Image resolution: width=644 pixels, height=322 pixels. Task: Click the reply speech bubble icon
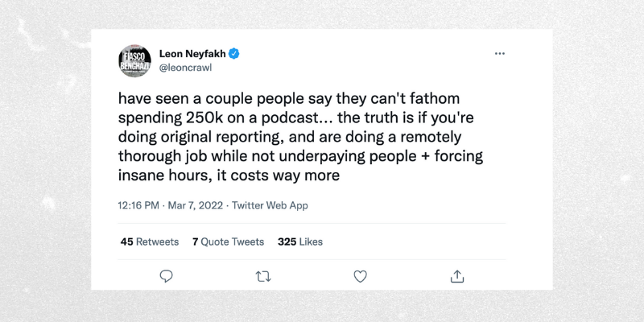click(x=167, y=276)
